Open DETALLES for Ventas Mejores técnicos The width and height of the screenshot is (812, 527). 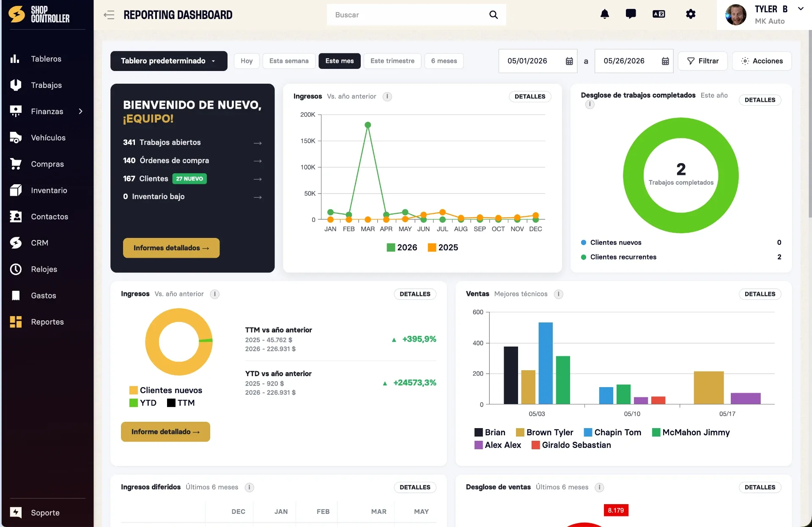point(760,294)
